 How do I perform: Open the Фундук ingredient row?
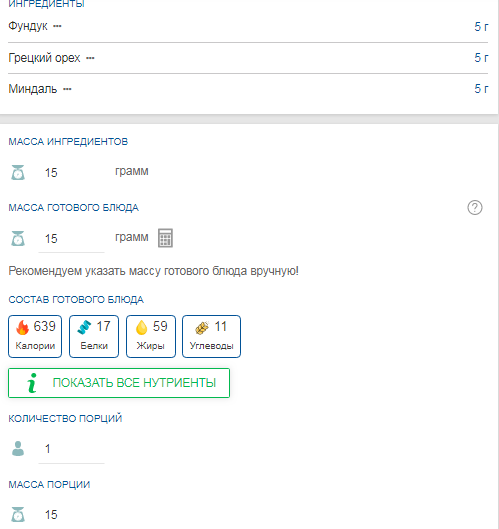click(248, 26)
